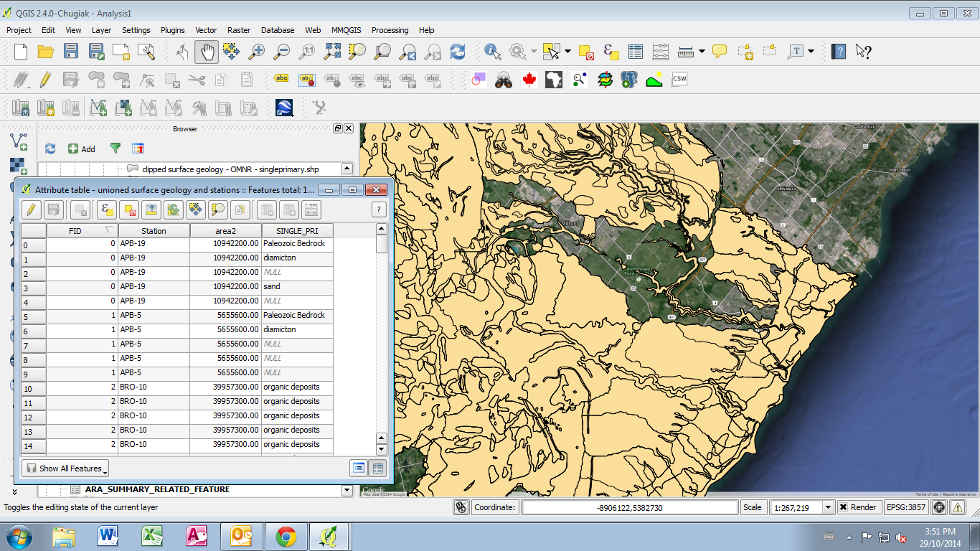Switch attribute table to table view

tap(377, 468)
